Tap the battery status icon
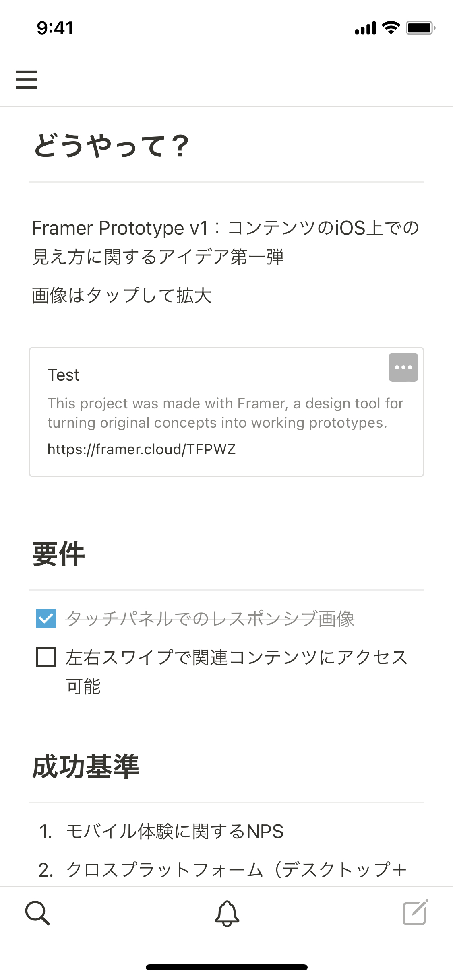Viewport: 453px width, 980px height. [420, 28]
